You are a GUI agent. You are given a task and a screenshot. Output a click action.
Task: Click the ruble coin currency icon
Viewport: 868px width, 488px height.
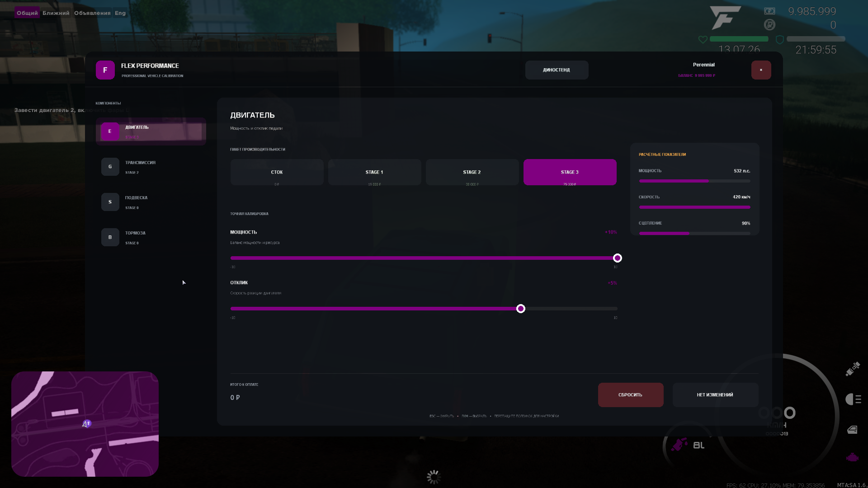click(x=769, y=24)
